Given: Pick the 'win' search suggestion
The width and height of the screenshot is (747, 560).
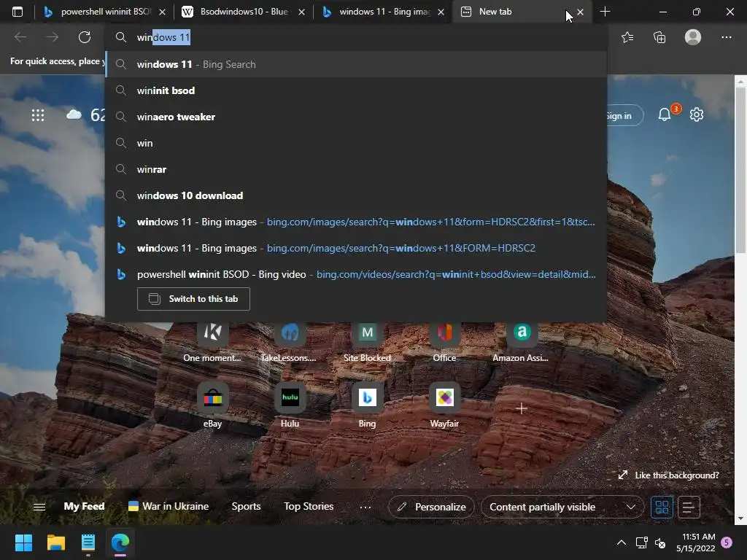Looking at the screenshot, I should click(x=355, y=143).
